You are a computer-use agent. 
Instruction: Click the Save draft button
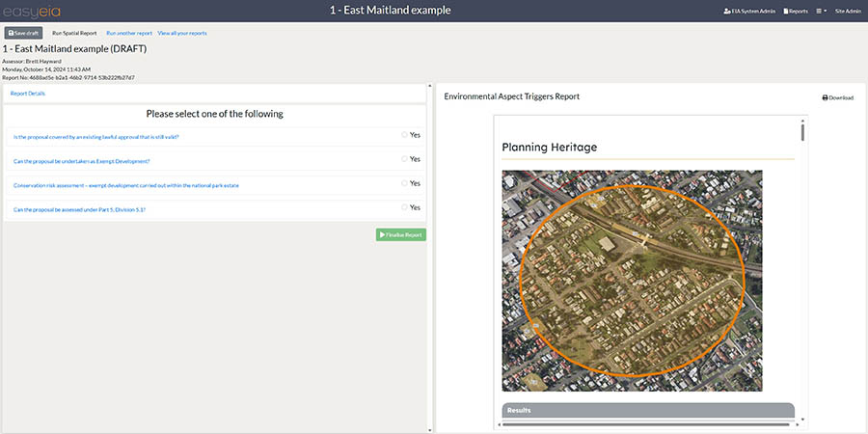(x=23, y=33)
